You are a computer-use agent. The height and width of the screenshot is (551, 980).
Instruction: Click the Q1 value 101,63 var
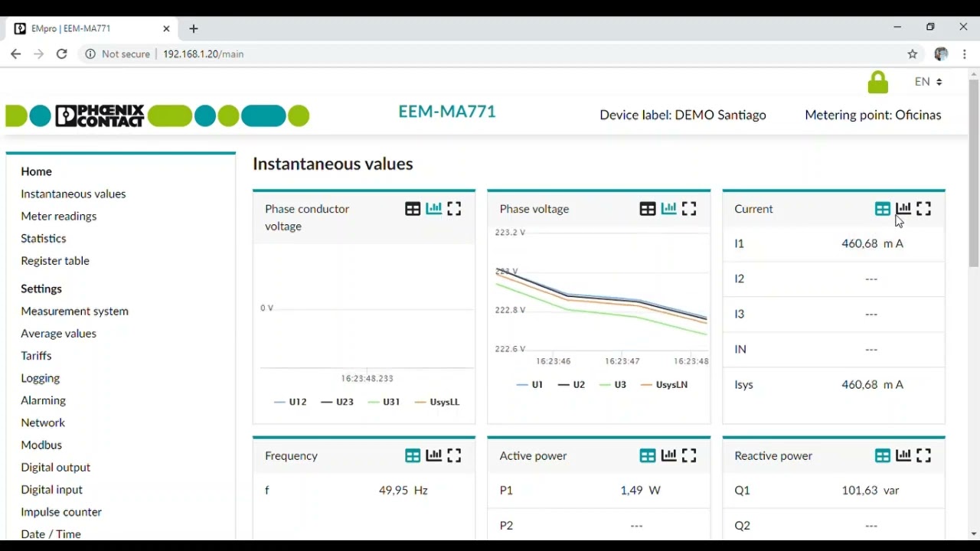(871, 490)
